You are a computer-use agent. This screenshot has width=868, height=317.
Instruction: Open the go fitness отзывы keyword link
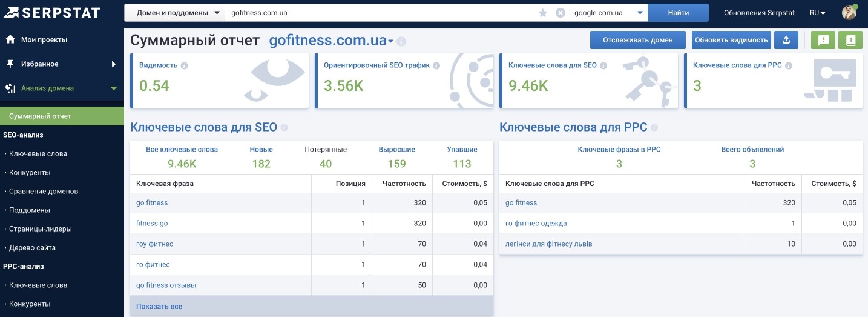166,285
